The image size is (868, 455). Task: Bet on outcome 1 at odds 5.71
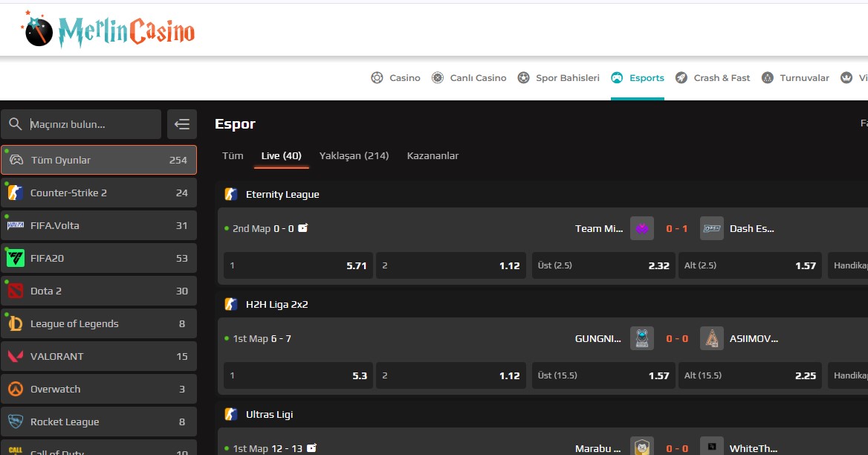pyautogui.click(x=298, y=265)
